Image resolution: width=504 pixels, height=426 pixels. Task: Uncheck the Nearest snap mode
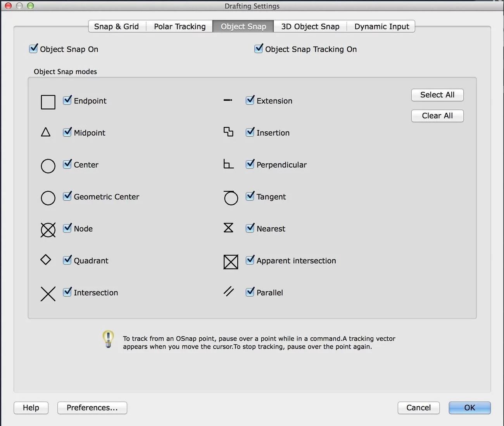pos(250,228)
